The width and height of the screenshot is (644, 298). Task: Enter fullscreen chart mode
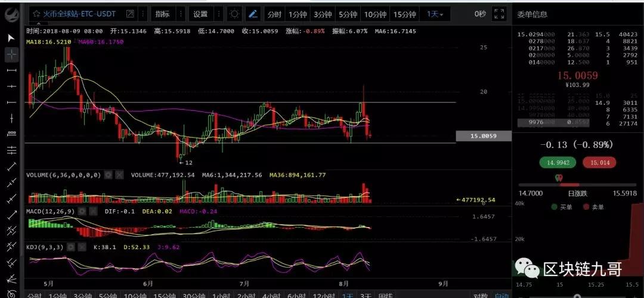(499, 14)
